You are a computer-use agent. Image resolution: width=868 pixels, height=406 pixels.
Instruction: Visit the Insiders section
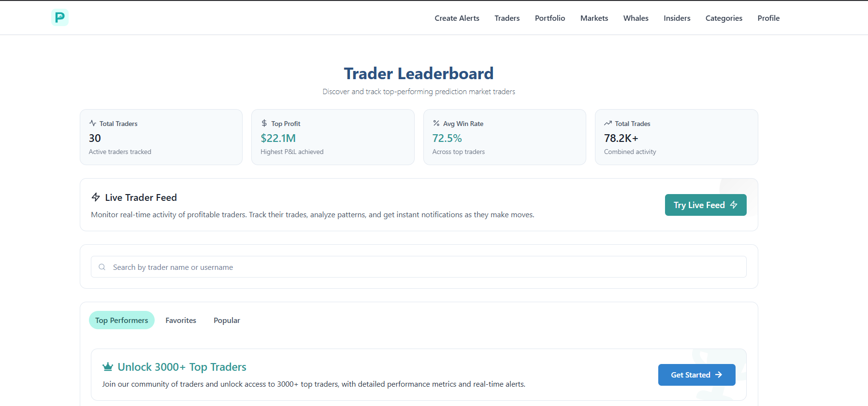coord(677,18)
